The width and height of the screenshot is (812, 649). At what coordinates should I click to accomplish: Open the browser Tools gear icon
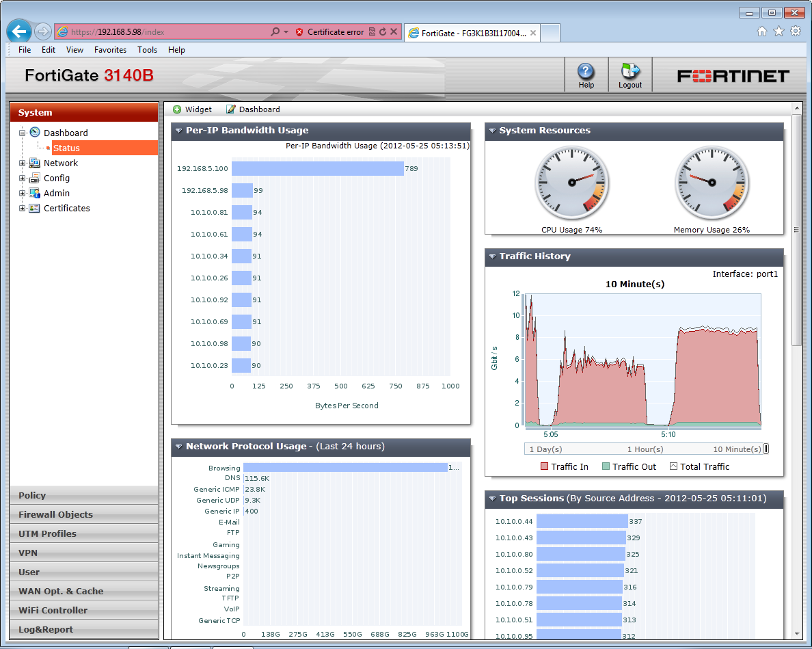click(796, 31)
